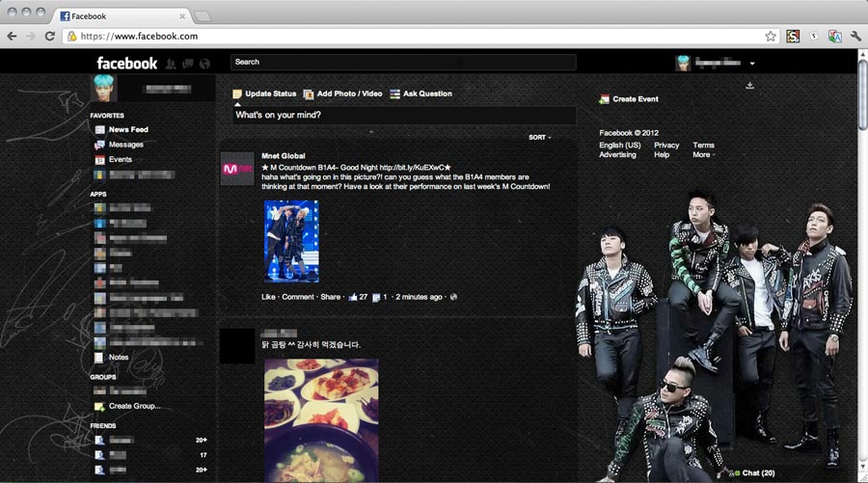Screen dimensions: 868x483
Task: Comment on the Mnet Global post
Action: 298,297
